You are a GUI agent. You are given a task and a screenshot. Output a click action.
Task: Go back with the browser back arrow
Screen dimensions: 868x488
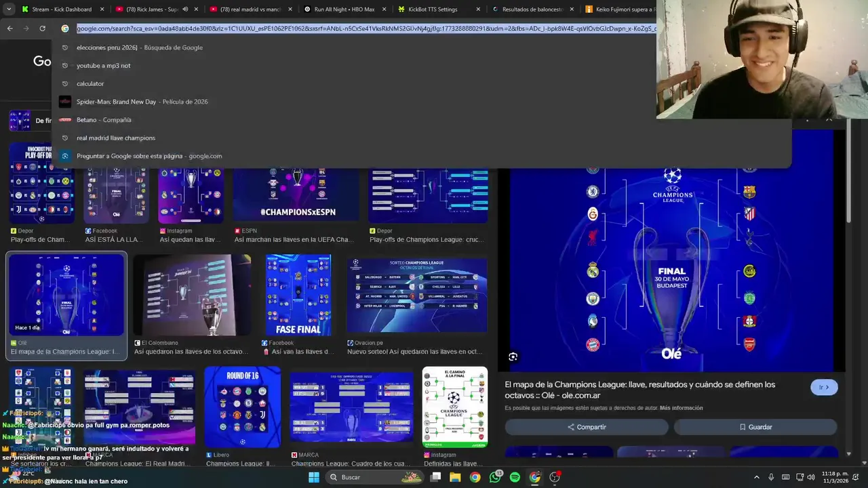tap(9, 28)
